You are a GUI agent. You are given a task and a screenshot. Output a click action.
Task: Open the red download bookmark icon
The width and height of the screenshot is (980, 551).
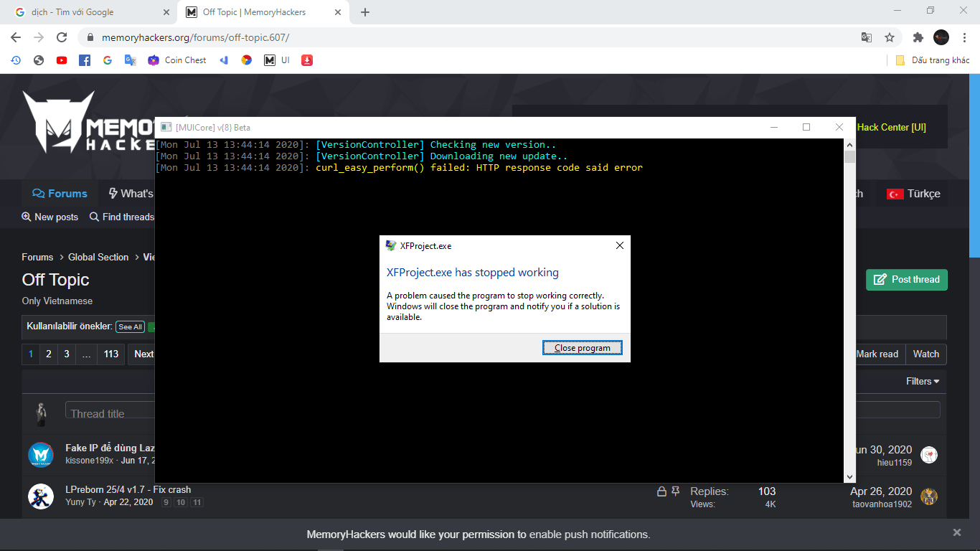tap(307, 60)
